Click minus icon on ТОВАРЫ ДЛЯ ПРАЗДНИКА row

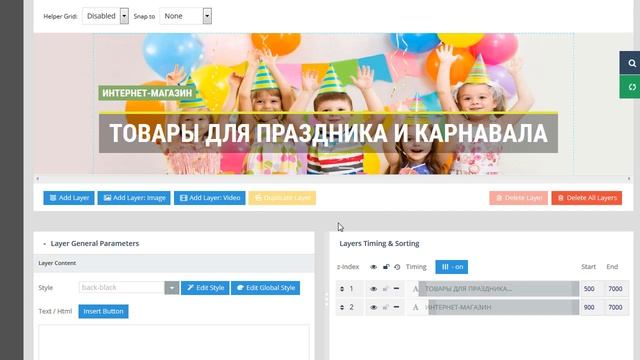396,289
